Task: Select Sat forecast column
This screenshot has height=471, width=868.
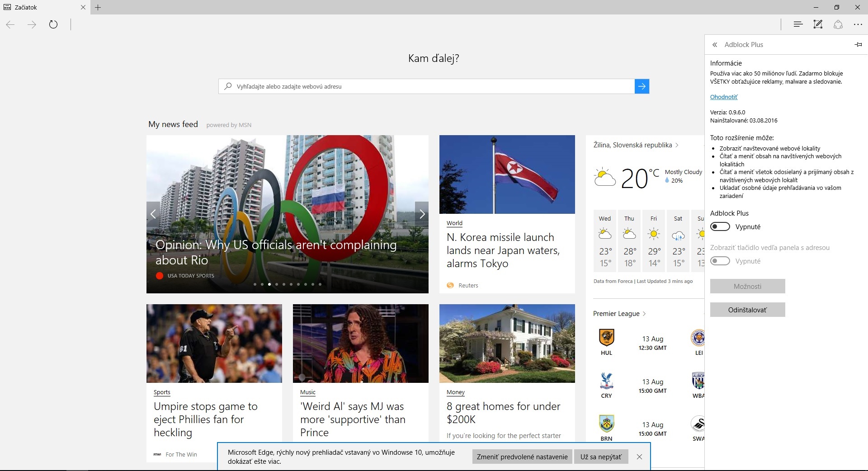Action: point(678,241)
